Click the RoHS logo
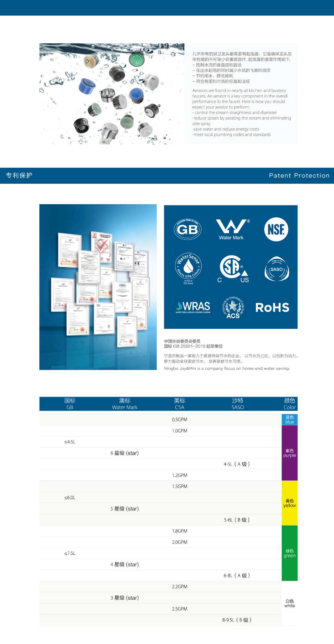 click(x=272, y=308)
